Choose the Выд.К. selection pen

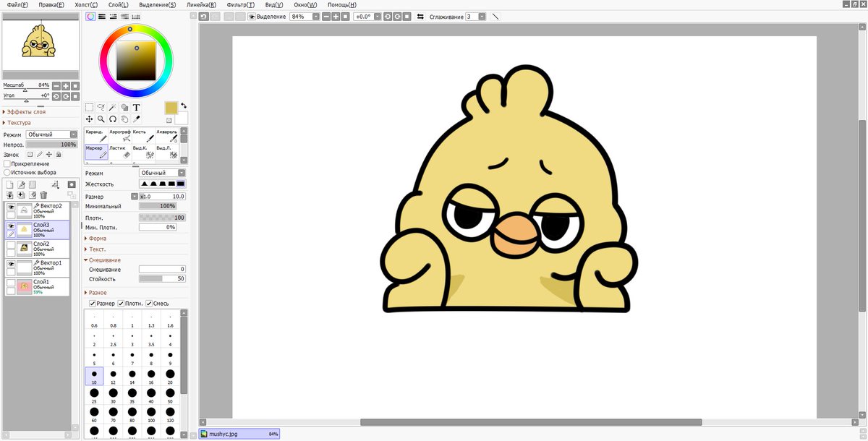click(x=143, y=152)
